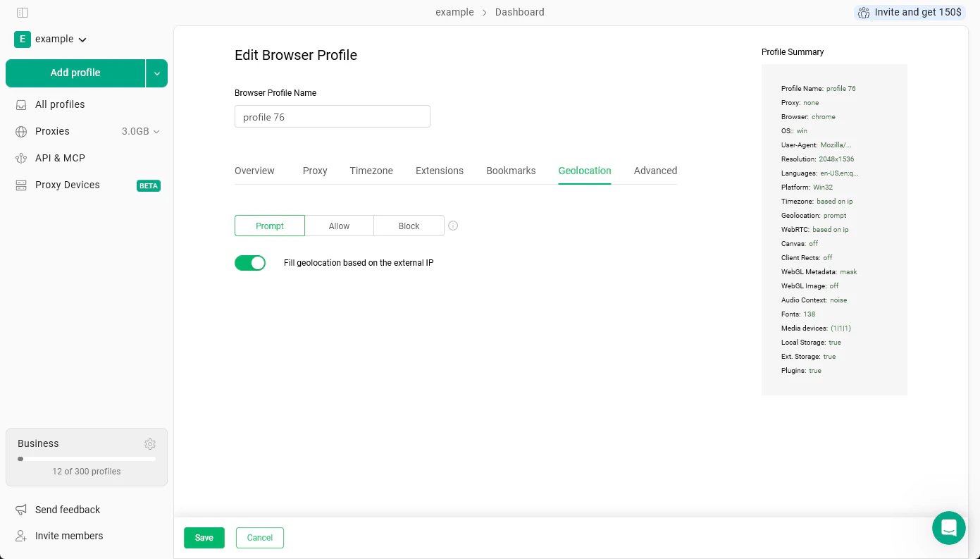Click Invite and get 150$ button
The width and height of the screenshot is (980, 559).
coord(910,13)
